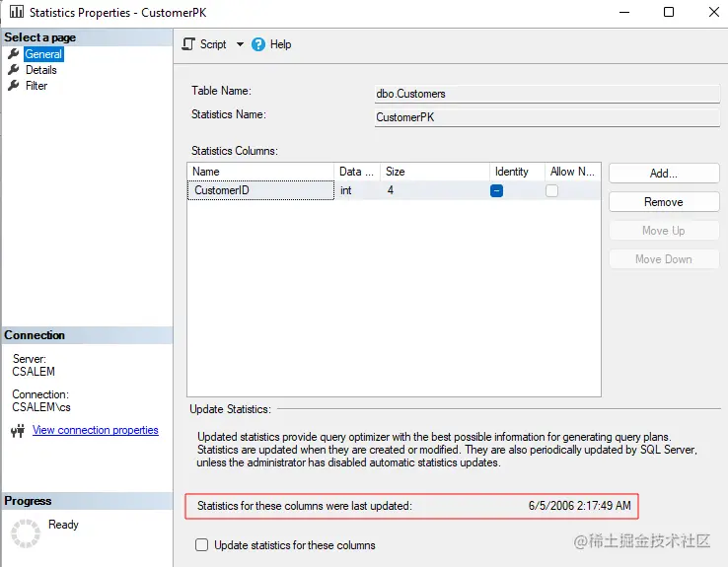Click the CSALEM\cs connection text
728x567 pixels.
pyautogui.click(x=41, y=407)
